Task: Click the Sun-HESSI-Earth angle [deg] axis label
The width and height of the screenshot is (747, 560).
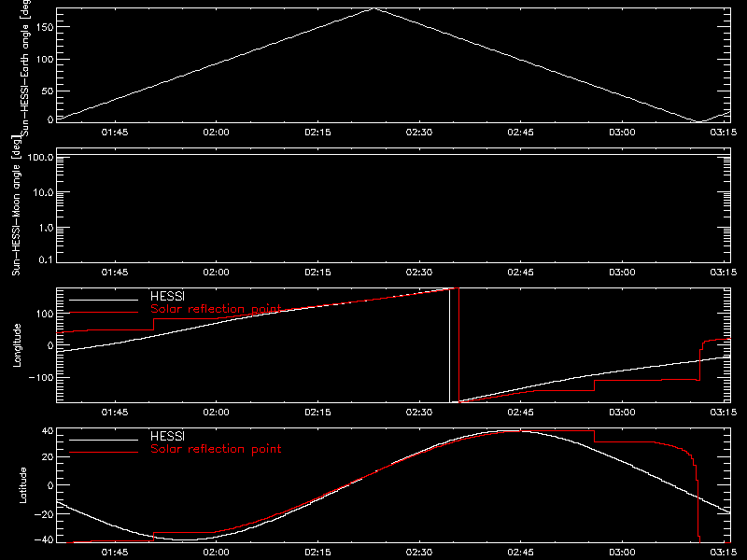Action: point(24,68)
